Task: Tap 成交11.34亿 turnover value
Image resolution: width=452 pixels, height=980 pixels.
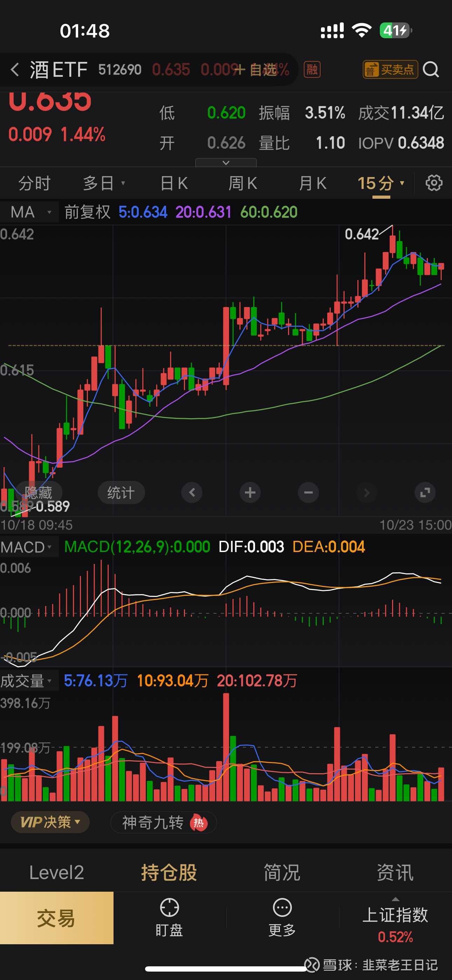Action: tap(401, 113)
